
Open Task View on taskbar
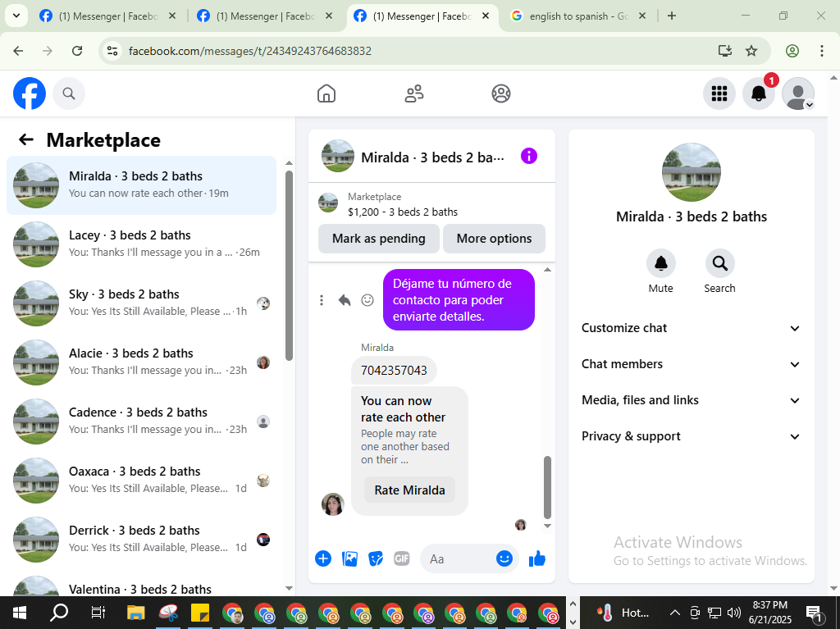[98, 613]
